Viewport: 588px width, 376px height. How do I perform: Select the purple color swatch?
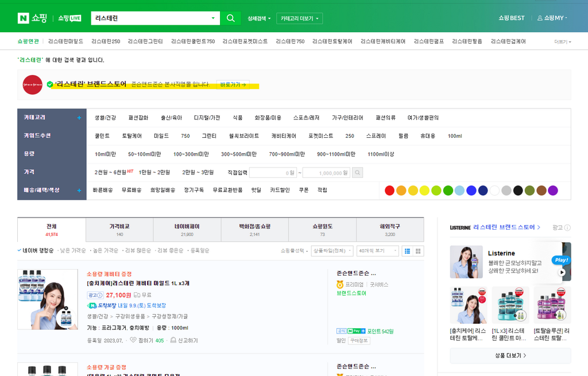pyautogui.click(x=553, y=191)
